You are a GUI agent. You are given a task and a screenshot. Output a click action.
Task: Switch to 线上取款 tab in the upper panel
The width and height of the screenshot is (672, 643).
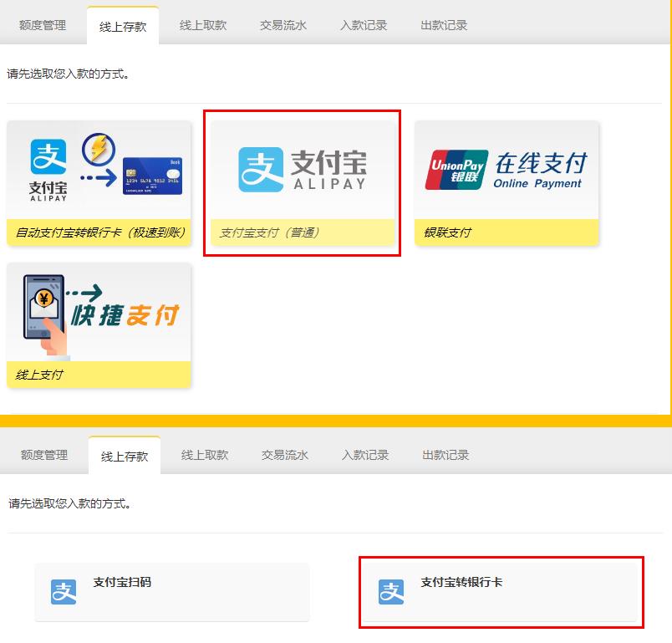pyautogui.click(x=203, y=25)
